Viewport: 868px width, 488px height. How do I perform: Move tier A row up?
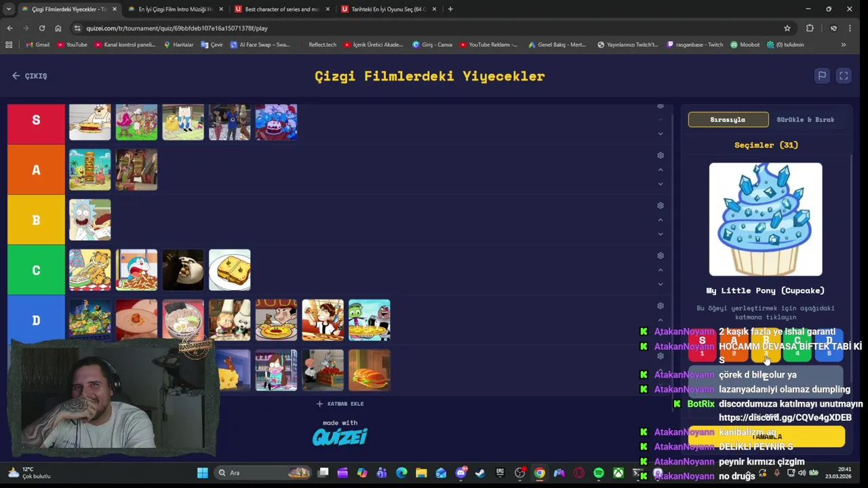pyautogui.click(x=660, y=169)
